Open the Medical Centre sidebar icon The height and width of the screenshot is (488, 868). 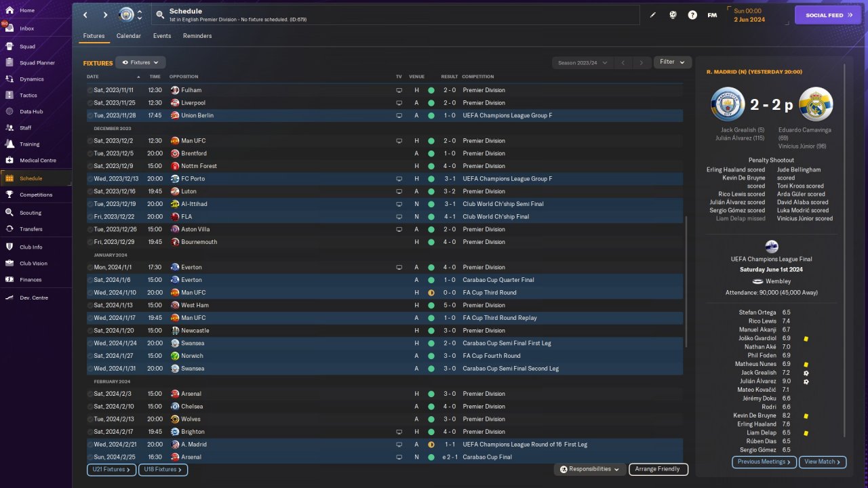click(9, 161)
